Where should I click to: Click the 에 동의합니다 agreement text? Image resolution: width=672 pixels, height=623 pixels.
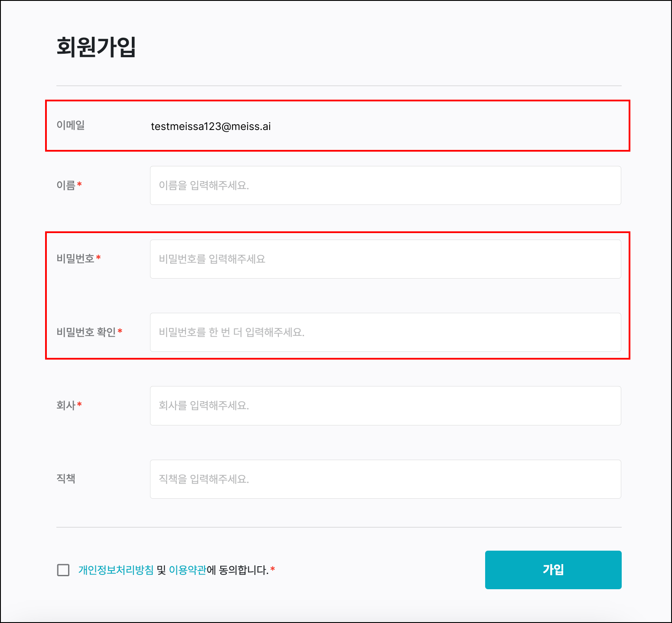coord(238,570)
